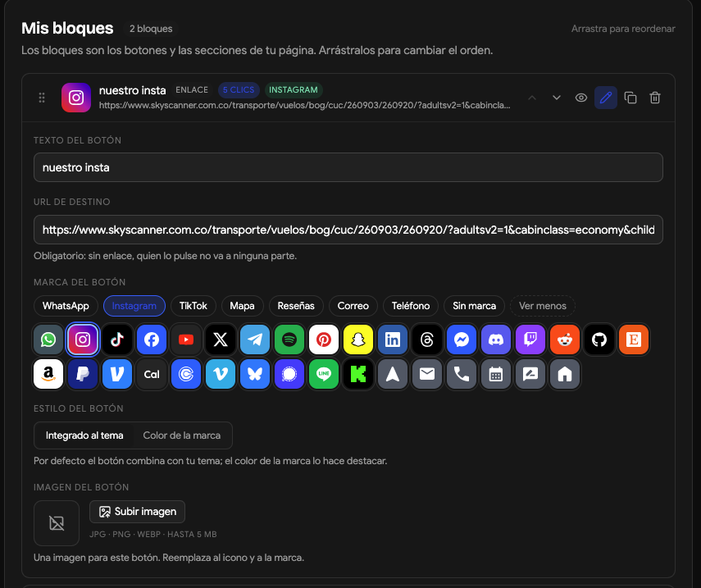Select the Discord brand icon
The image size is (701, 588).
click(x=496, y=340)
